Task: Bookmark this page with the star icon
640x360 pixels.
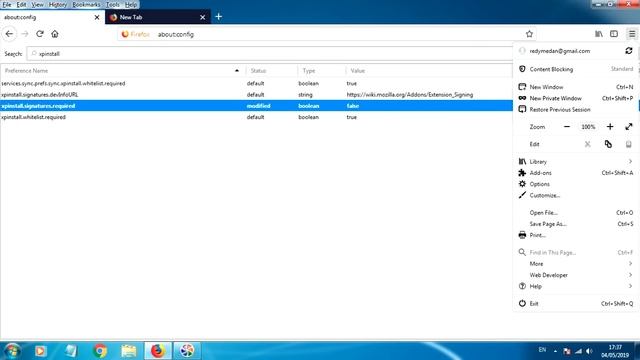Action: [x=529, y=34]
